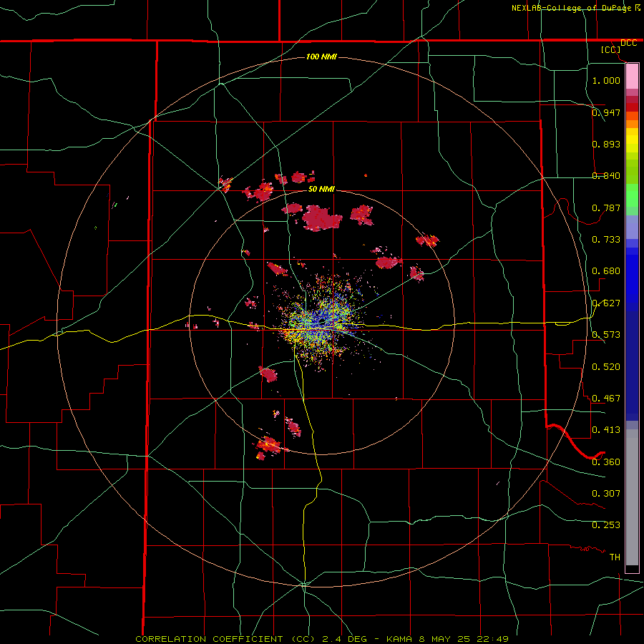Click the 50 NMI range ring label
This screenshot has width=644, height=644.
[x=321, y=189]
